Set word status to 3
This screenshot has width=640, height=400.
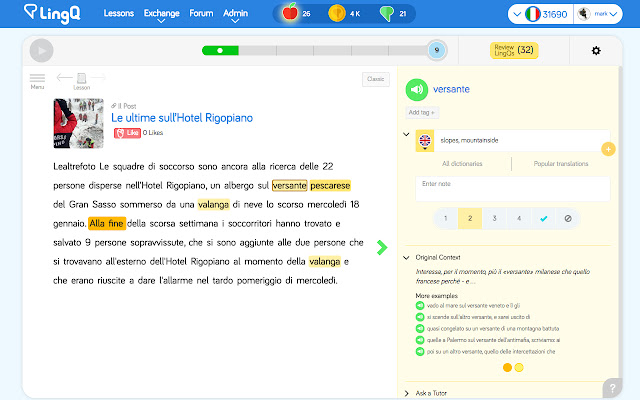coord(494,218)
